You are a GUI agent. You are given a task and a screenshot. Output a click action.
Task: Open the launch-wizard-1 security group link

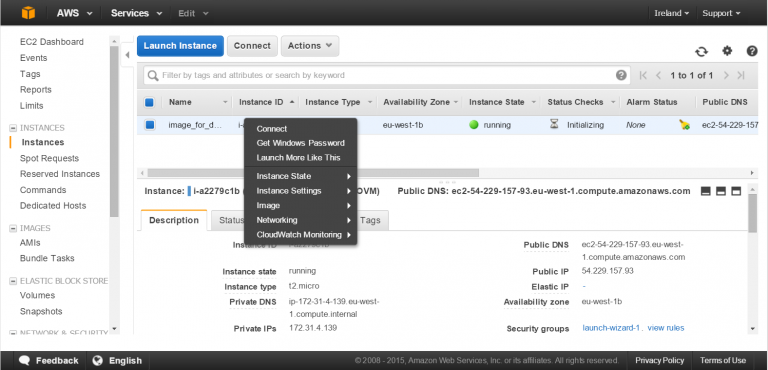click(x=611, y=328)
